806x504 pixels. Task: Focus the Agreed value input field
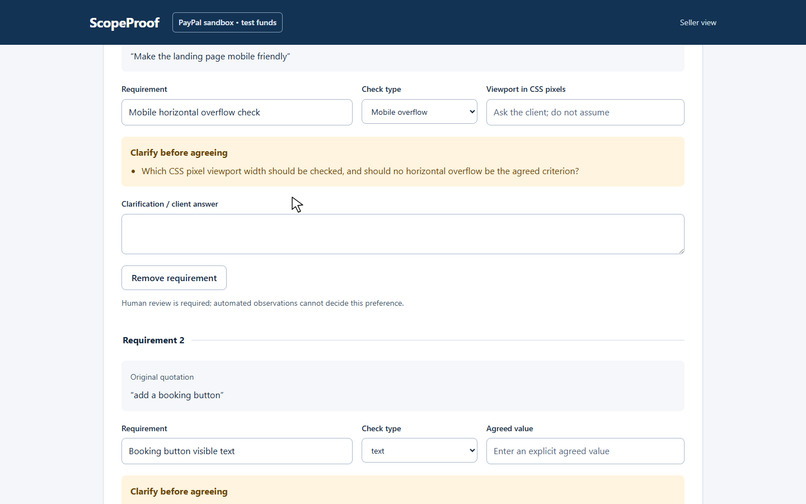click(x=585, y=451)
